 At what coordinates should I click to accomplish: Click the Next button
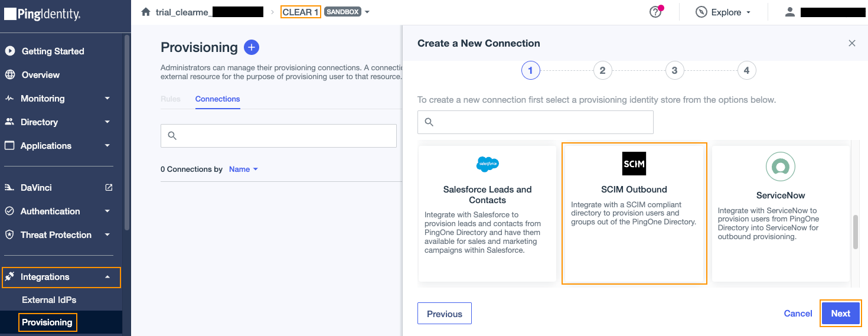click(x=840, y=314)
